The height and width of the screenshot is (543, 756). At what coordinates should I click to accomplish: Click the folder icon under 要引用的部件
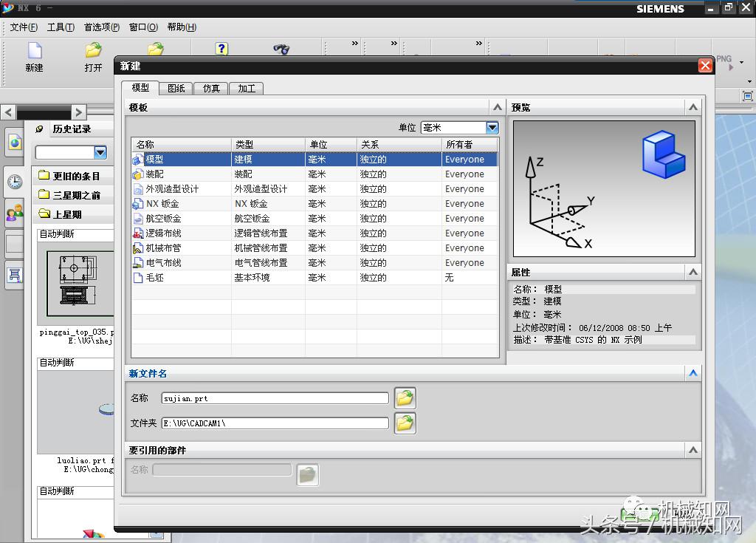coord(308,475)
